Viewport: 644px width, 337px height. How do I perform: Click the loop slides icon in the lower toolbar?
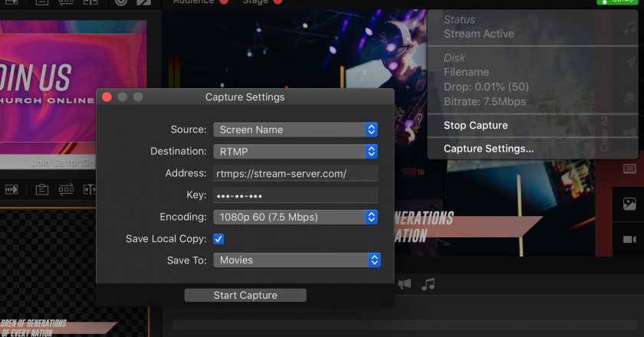66,189
